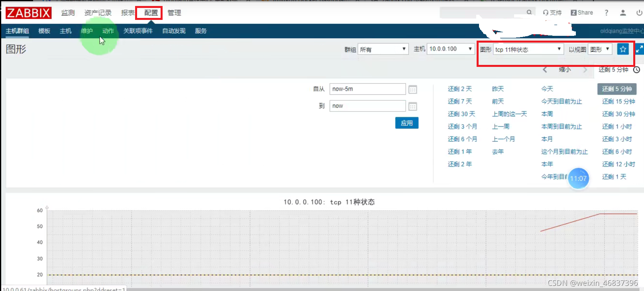Select 今天 time range
644x291 pixels.
[547, 89]
